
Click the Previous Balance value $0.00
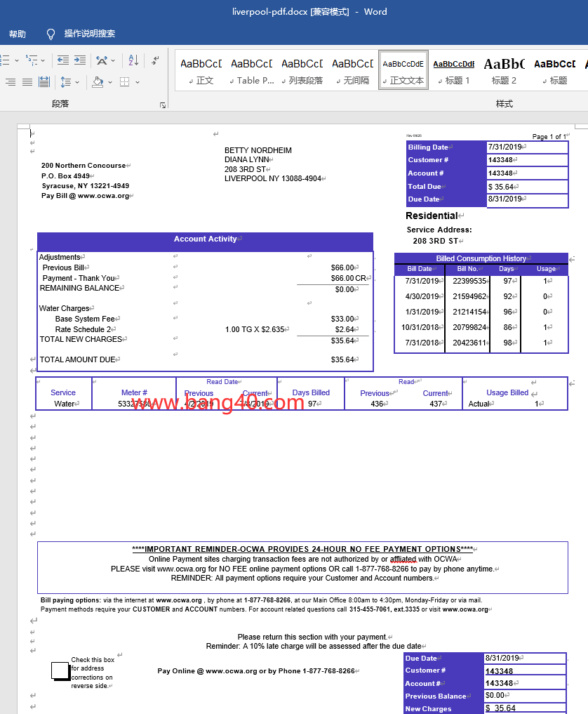495,695
